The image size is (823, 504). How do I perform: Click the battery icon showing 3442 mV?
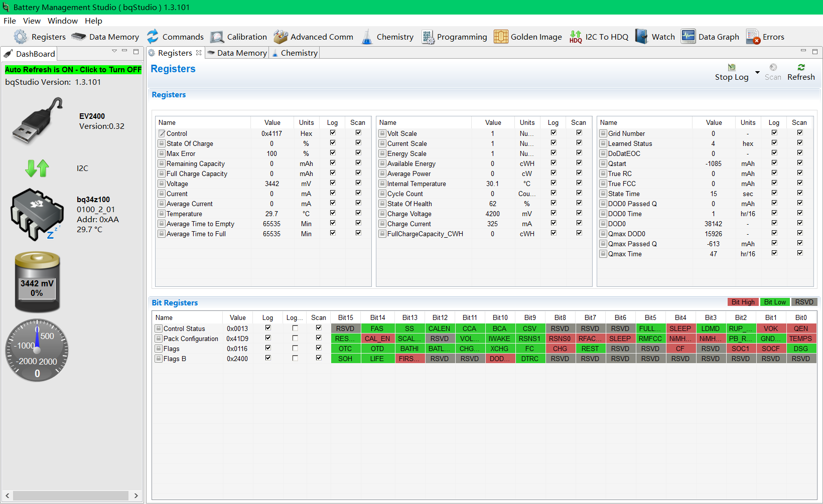point(37,282)
